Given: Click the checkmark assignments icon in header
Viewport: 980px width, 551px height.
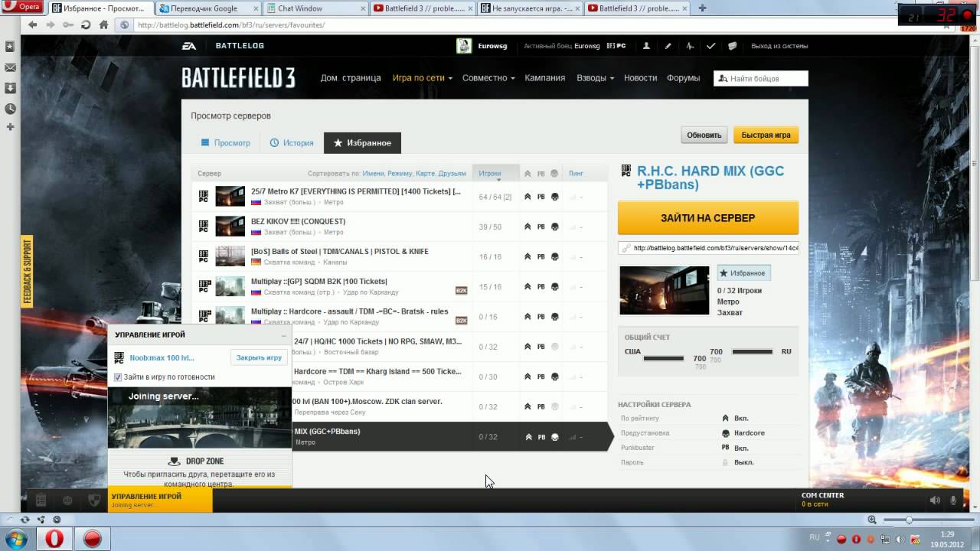Looking at the screenshot, I should (710, 46).
